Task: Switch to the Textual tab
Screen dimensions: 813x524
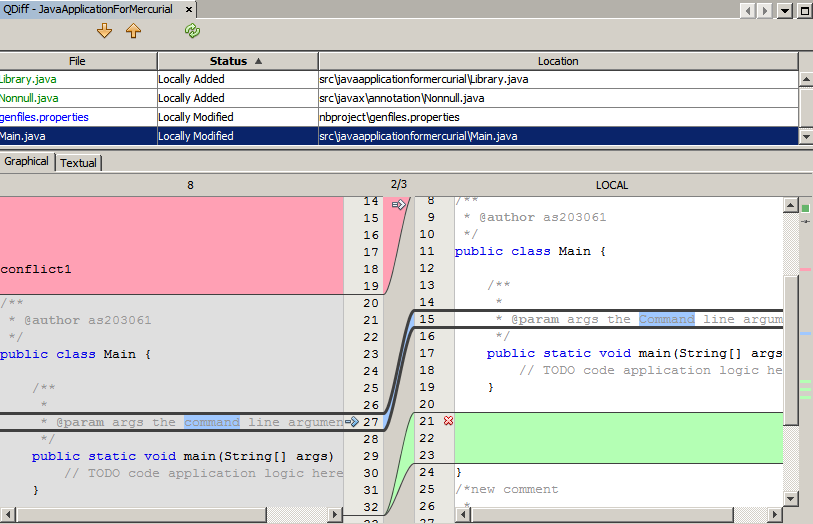Action: (x=79, y=162)
